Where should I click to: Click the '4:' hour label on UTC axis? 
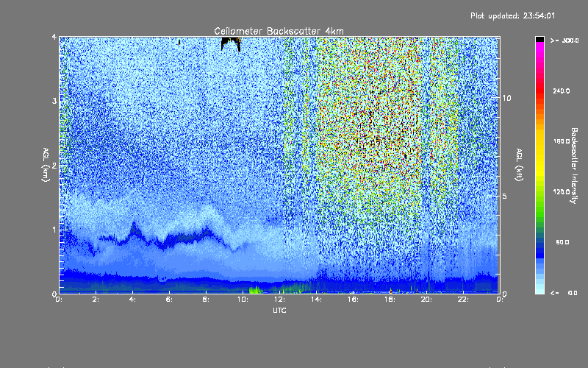[x=133, y=300]
